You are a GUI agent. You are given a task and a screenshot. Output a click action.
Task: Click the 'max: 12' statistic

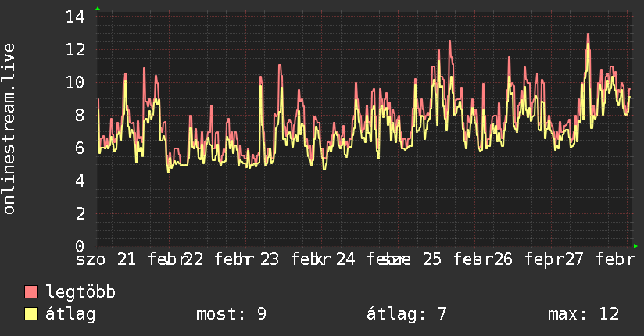[583, 314]
